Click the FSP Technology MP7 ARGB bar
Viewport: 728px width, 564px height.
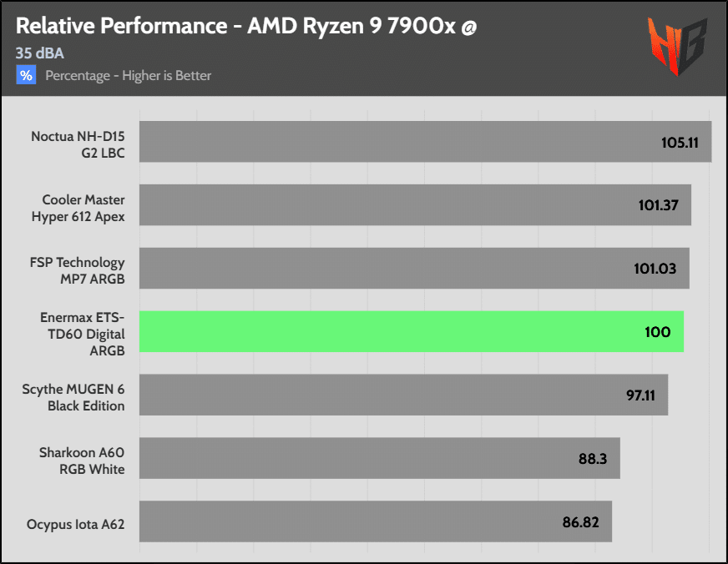coord(414,268)
